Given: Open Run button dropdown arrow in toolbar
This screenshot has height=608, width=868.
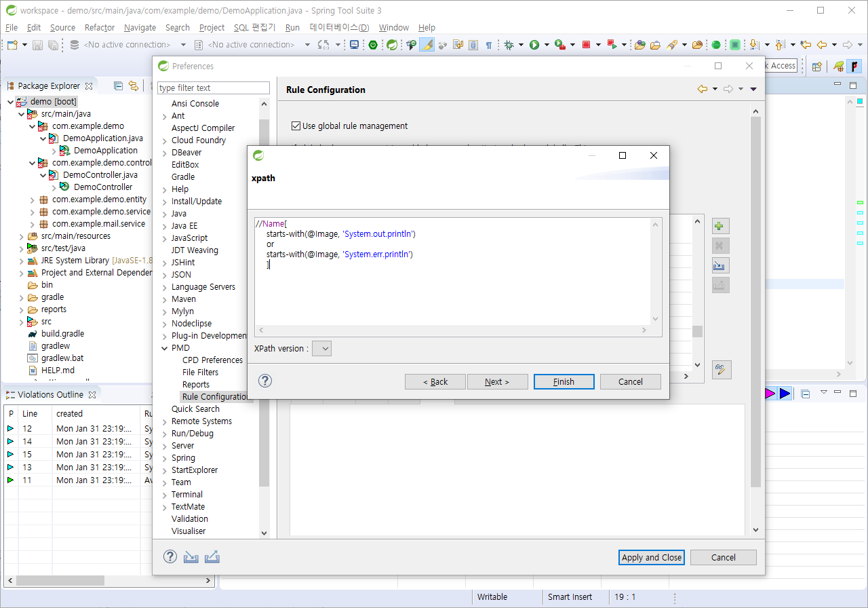Looking at the screenshot, I should pyautogui.click(x=547, y=45).
